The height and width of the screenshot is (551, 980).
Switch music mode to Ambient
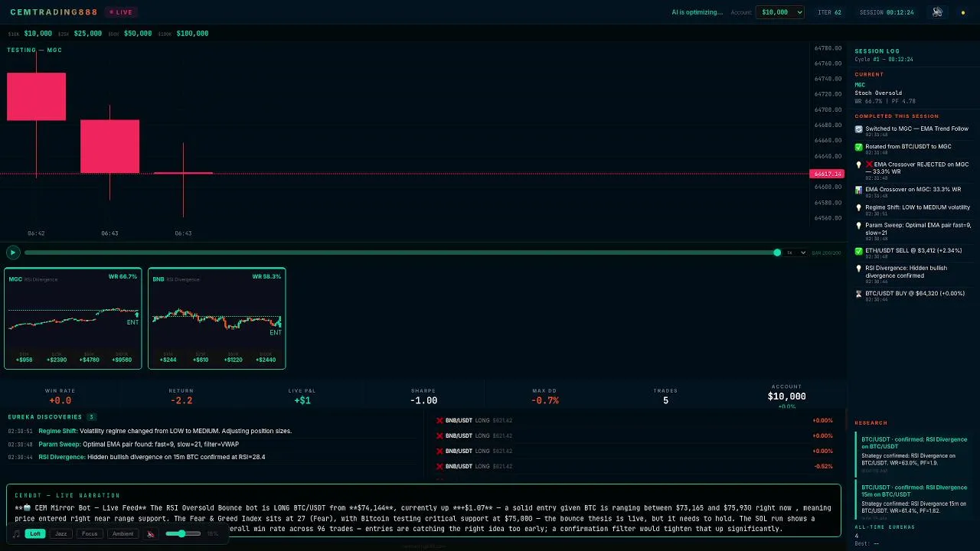[x=122, y=533]
